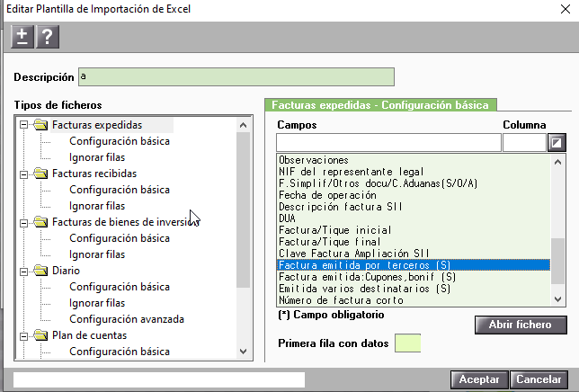
Task: Collapse the Plan de cuentas tree node
Action: coord(23,336)
